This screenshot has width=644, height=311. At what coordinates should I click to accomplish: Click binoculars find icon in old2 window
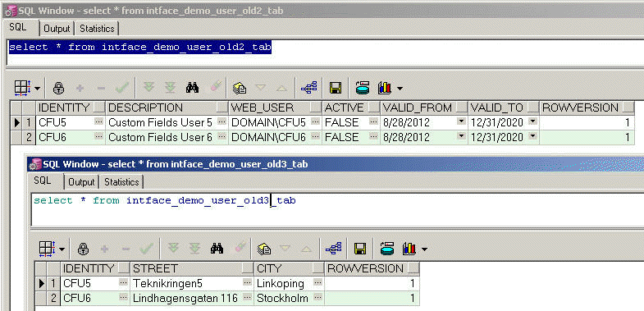192,88
